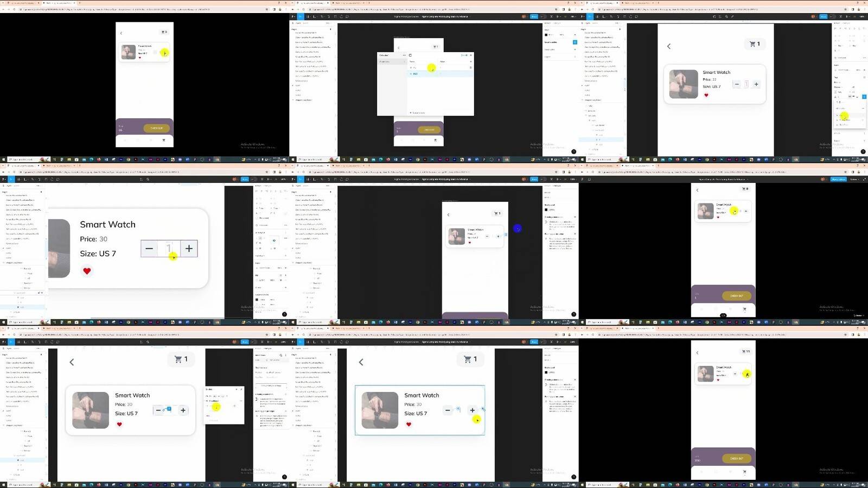Toggle the heart in the Price: 22 card

[x=706, y=96]
